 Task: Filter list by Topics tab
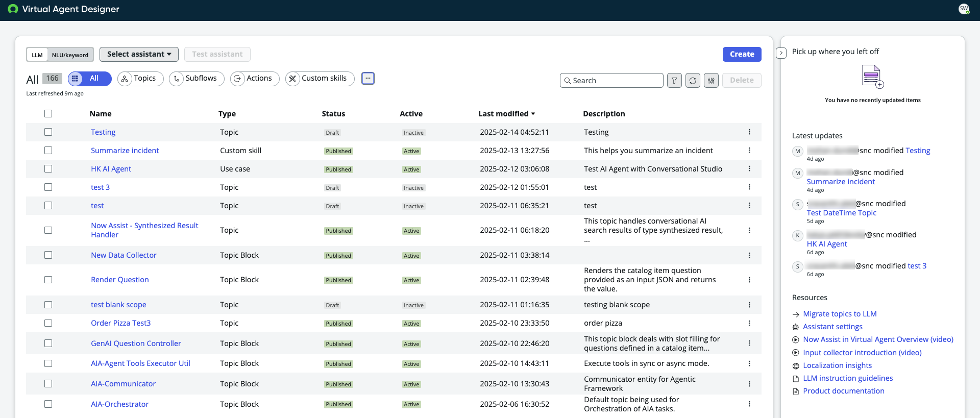(x=140, y=79)
